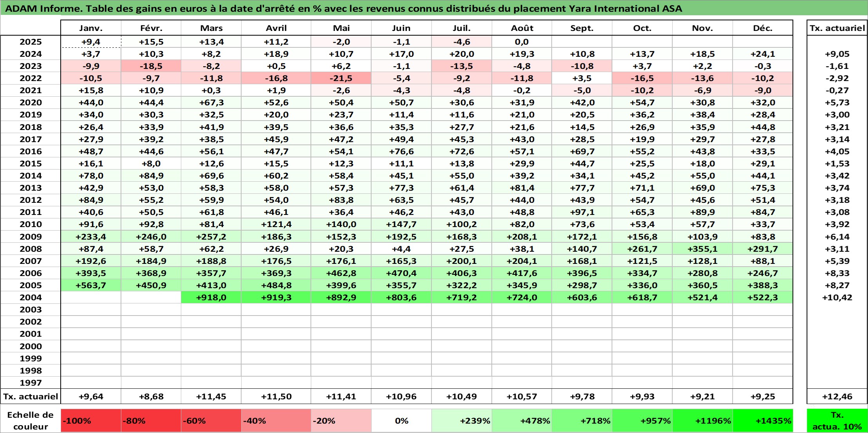Click the -100% red color scale cell
This screenshot has width=868, height=433.
[91, 421]
